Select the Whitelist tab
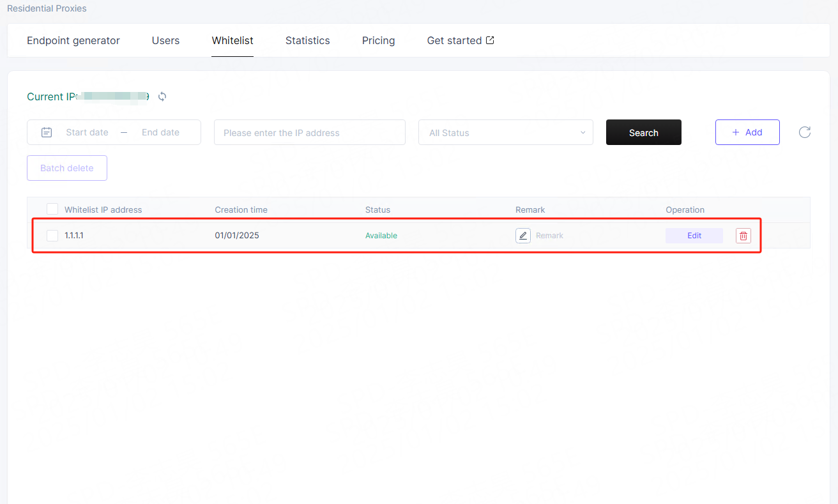The width and height of the screenshot is (838, 504). 232,40
